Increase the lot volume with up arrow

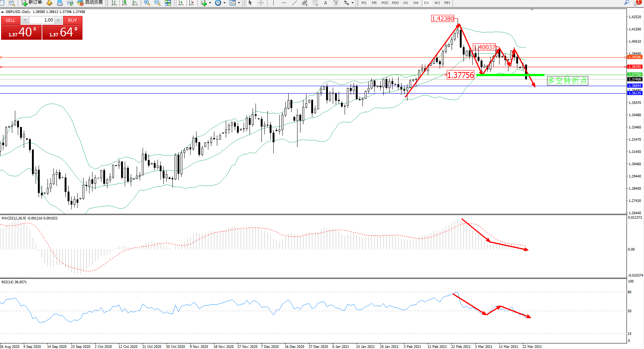[58, 20]
